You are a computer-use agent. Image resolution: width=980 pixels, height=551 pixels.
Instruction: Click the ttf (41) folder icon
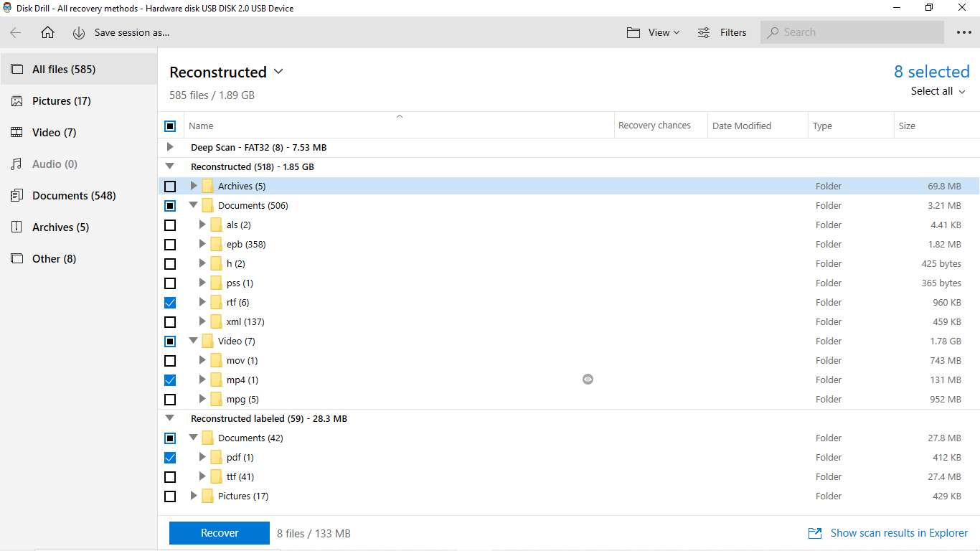pos(216,476)
